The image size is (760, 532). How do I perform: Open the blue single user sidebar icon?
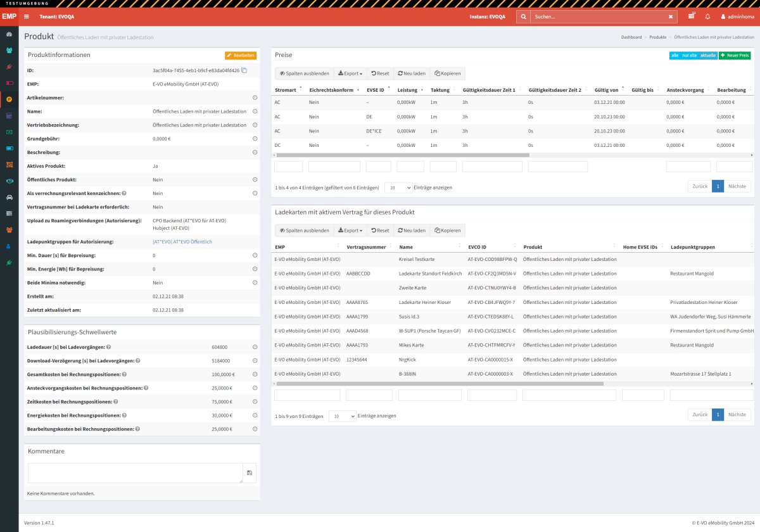coord(9,246)
